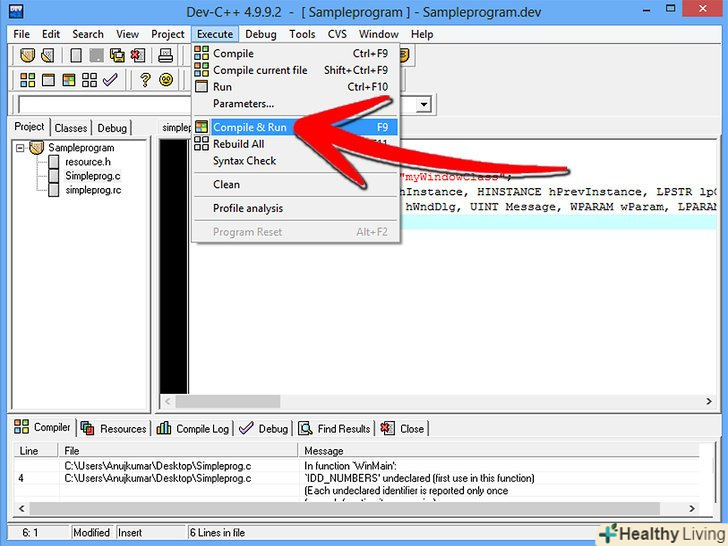Click the Help question mark icon

coord(145,80)
